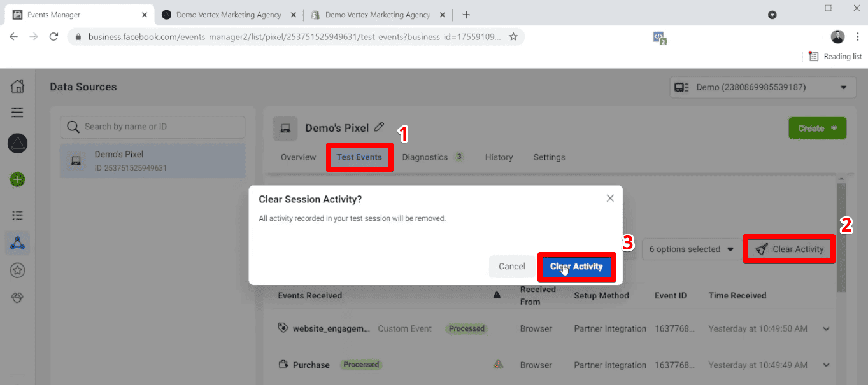Click the warning triangle beside the Purchase event
This screenshot has width=868, height=385.
pyautogui.click(x=499, y=364)
